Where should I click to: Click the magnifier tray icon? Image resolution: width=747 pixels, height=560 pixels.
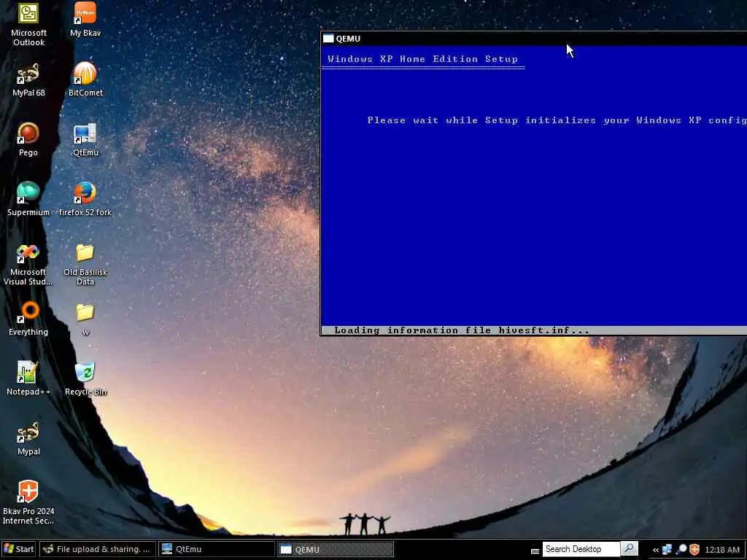point(681,549)
